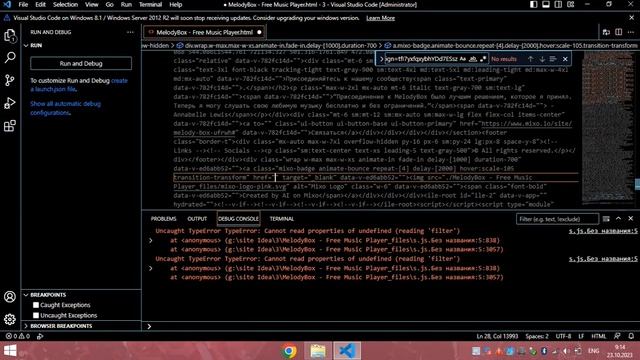Toggle the panel layout icon in the title bar
The height and width of the screenshot is (360, 640).
[546, 4]
